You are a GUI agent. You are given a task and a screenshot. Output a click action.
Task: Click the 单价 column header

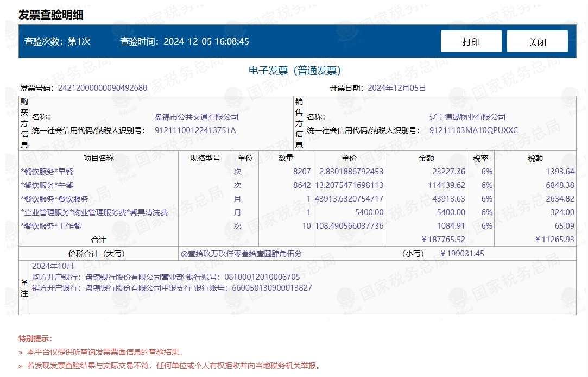[x=349, y=158]
